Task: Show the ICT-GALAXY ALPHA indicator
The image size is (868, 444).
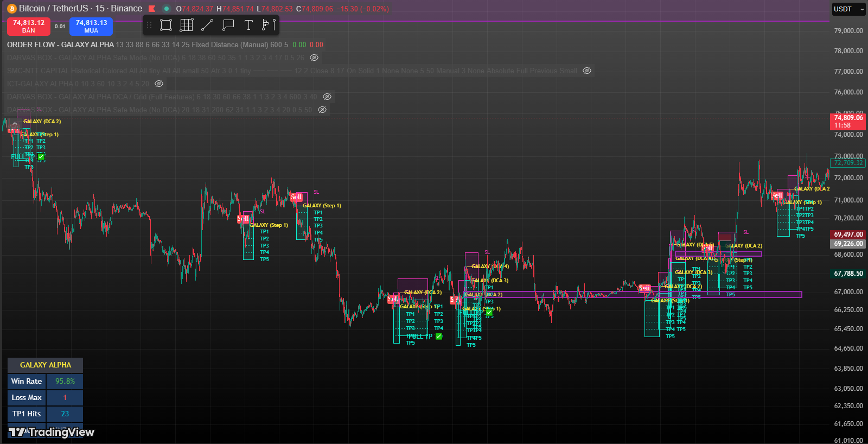Action: click(159, 84)
